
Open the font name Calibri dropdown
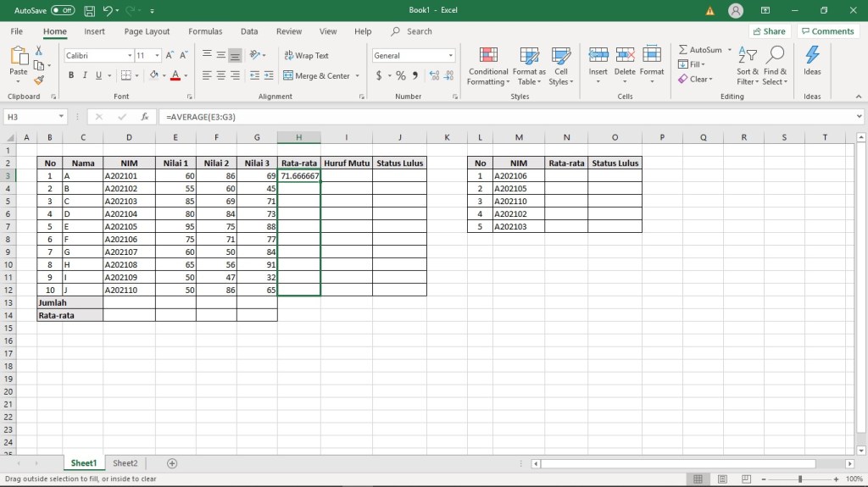tap(130, 56)
